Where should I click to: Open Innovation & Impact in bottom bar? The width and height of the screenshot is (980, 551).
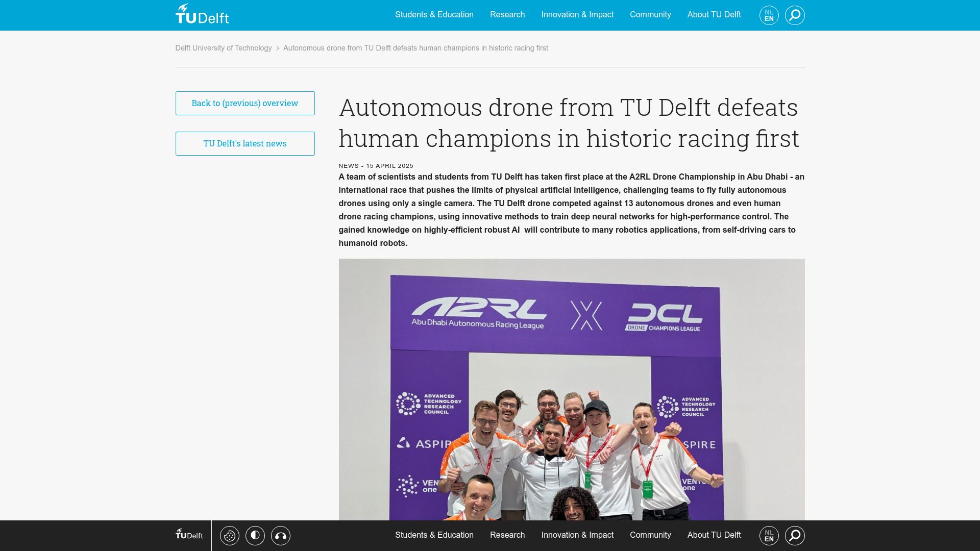pyautogui.click(x=577, y=535)
